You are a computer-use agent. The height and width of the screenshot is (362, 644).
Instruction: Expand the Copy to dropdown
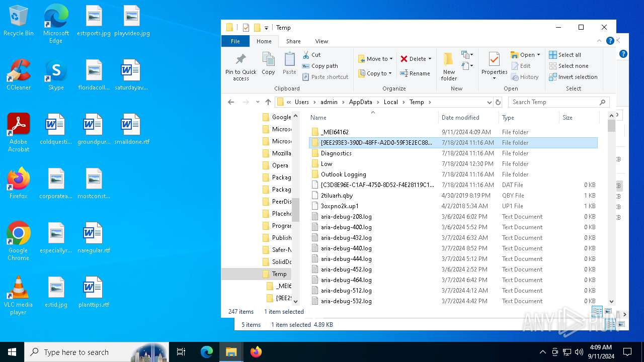390,73
